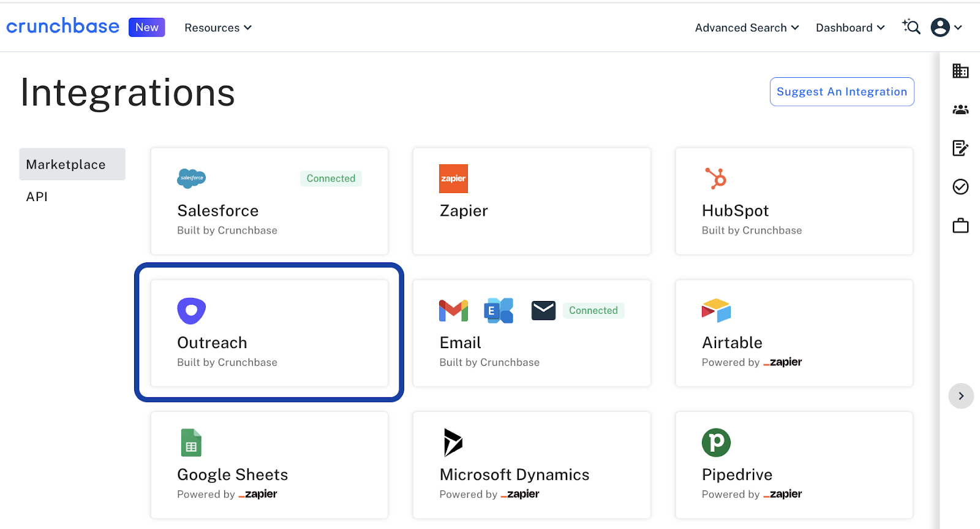Screen dimensions: 980x529
Task: Click the Crunchbase logo
Action: pos(62,26)
